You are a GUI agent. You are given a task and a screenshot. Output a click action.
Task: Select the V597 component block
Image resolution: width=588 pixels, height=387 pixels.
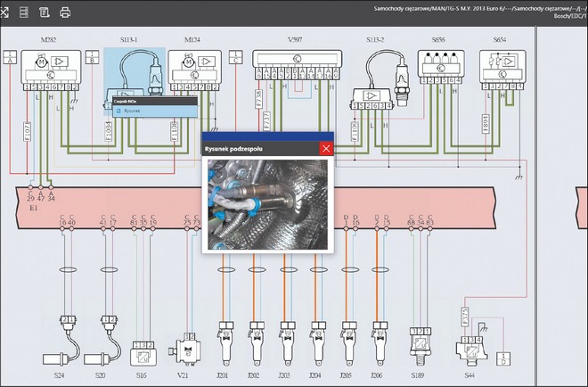(295, 65)
